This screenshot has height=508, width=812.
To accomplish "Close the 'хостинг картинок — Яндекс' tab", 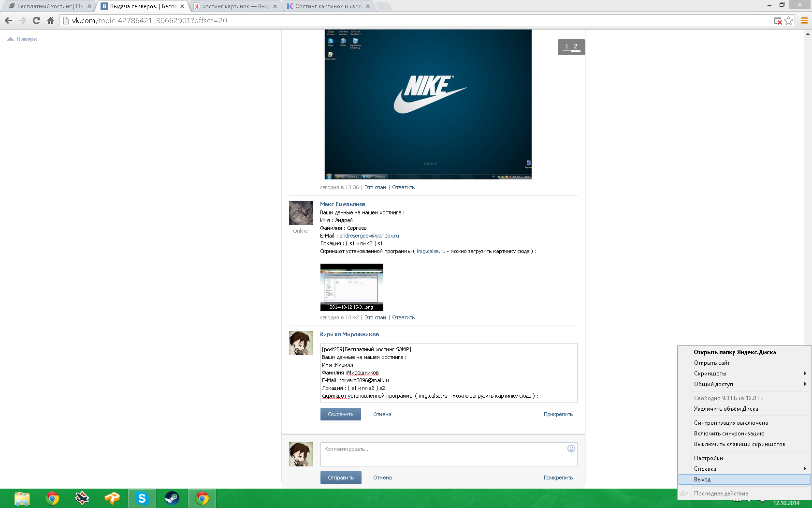I will click(x=275, y=6).
